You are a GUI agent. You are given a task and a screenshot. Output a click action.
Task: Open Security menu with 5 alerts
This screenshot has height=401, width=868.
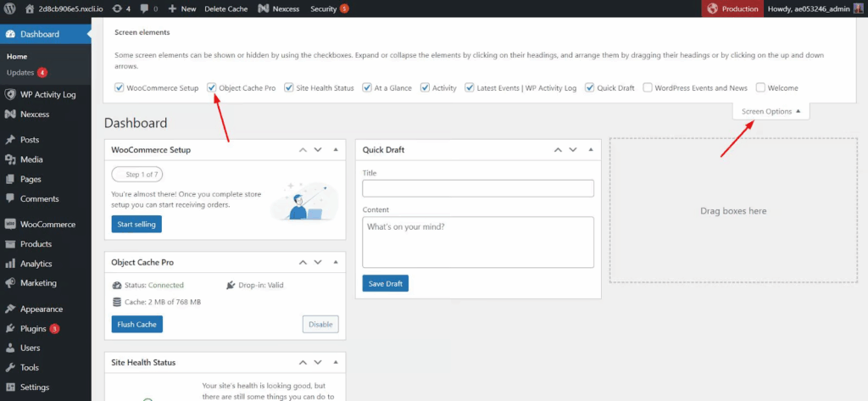[330, 8]
